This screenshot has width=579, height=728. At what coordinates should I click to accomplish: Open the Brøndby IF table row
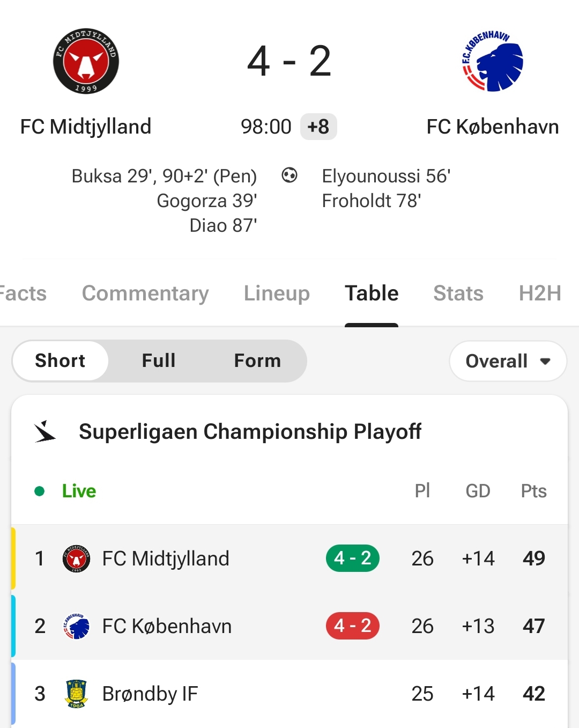coord(289,694)
